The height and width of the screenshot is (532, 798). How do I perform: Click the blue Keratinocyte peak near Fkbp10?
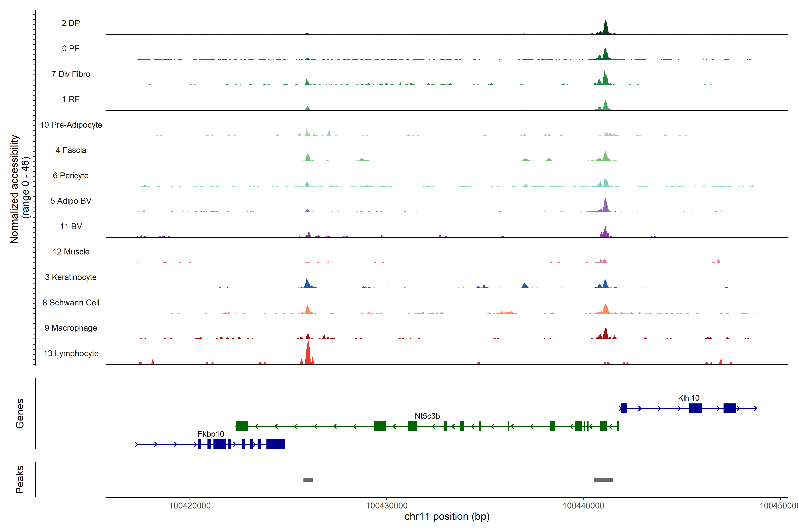[x=307, y=284]
